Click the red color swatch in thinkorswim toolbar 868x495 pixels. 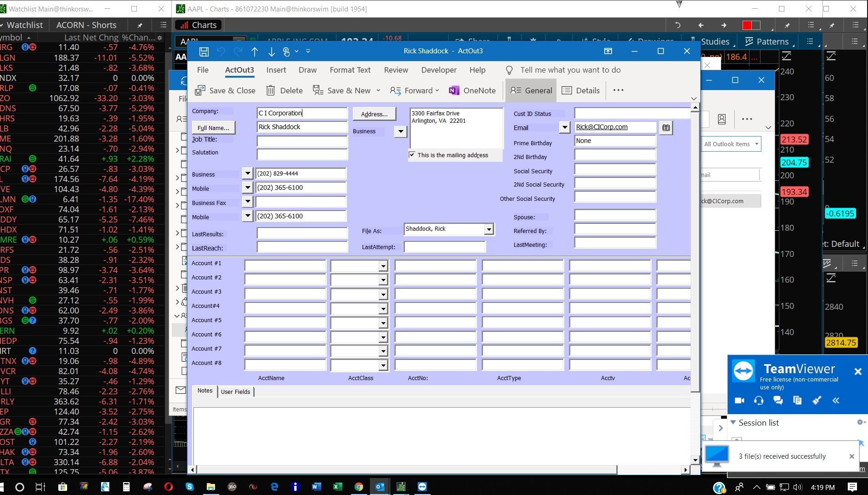[x=747, y=25]
